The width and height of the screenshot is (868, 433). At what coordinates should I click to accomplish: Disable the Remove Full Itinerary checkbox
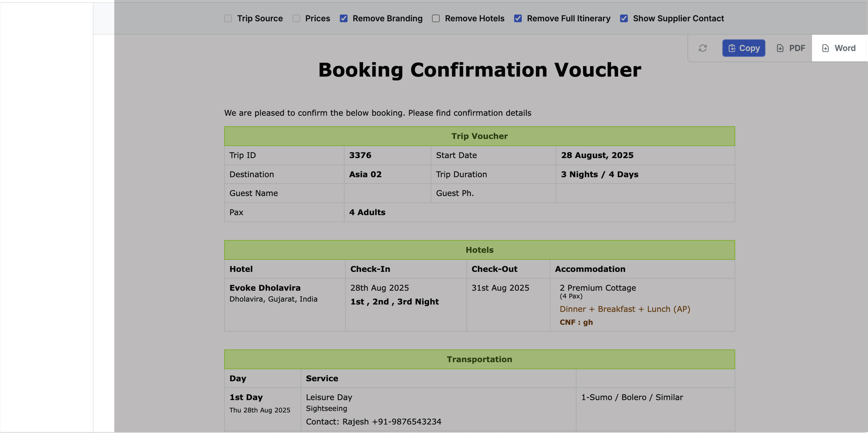pyautogui.click(x=518, y=19)
